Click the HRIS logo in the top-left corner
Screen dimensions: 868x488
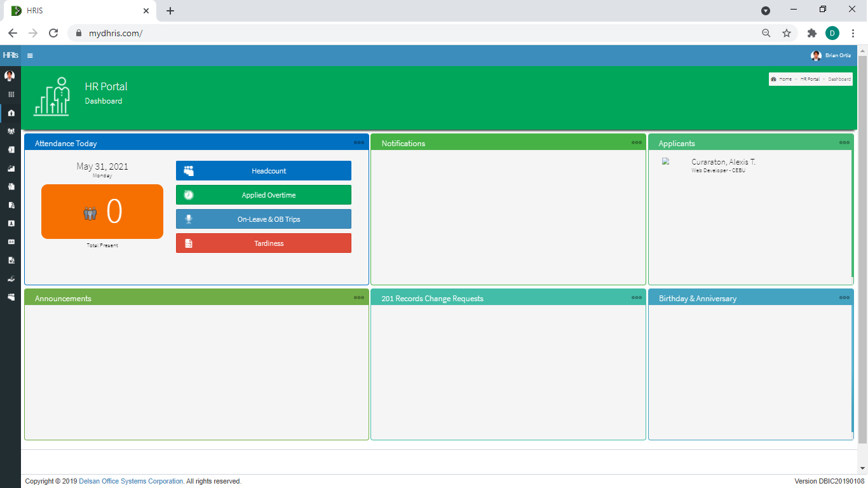tap(10, 55)
